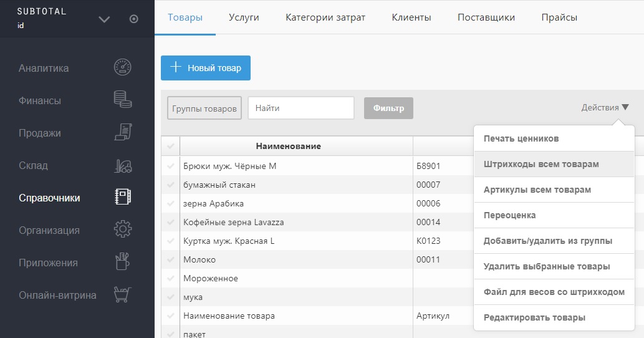Image resolution: width=644 pixels, height=338 pixels.
Task: Open the Клиенты tab
Action: pyautogui.click(x=411, y=17)
